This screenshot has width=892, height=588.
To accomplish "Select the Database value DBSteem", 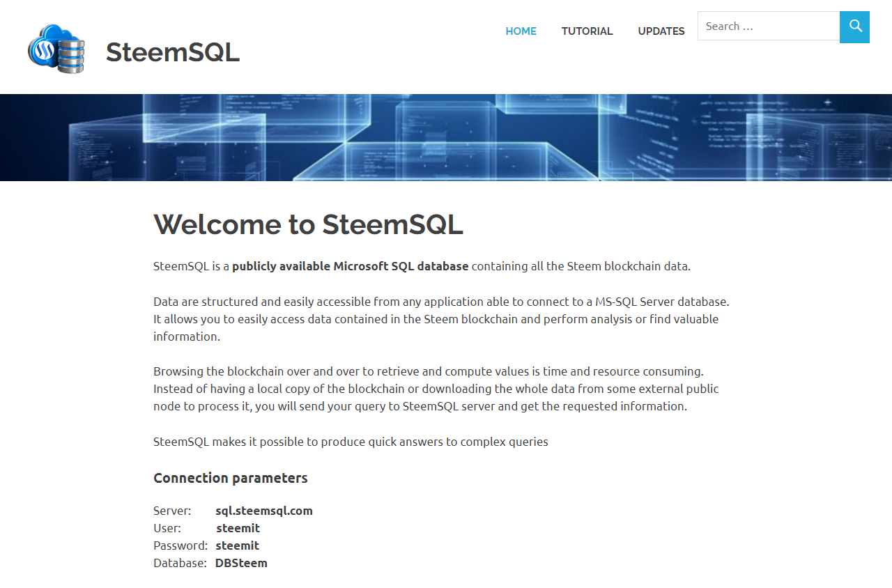I will click(x=241, y=563).
